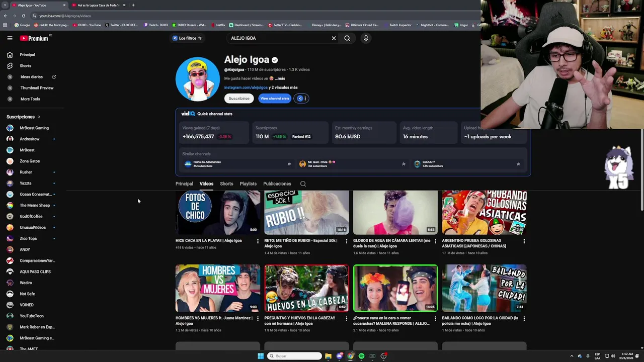Switch to the Principal channel tab

[x=184, y=184]
